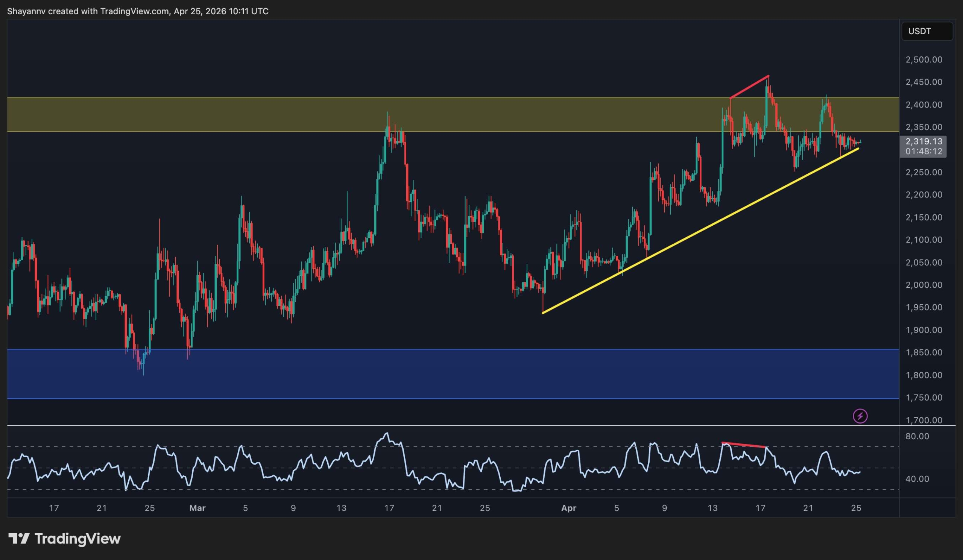This screenshot has height=560, width=963.
Task: Click the RSI 40.00 scale label
Action: [917, 479]
